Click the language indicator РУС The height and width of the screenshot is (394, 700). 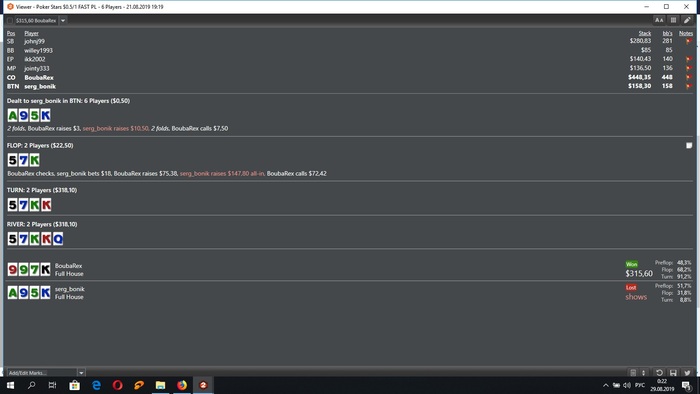640,386
